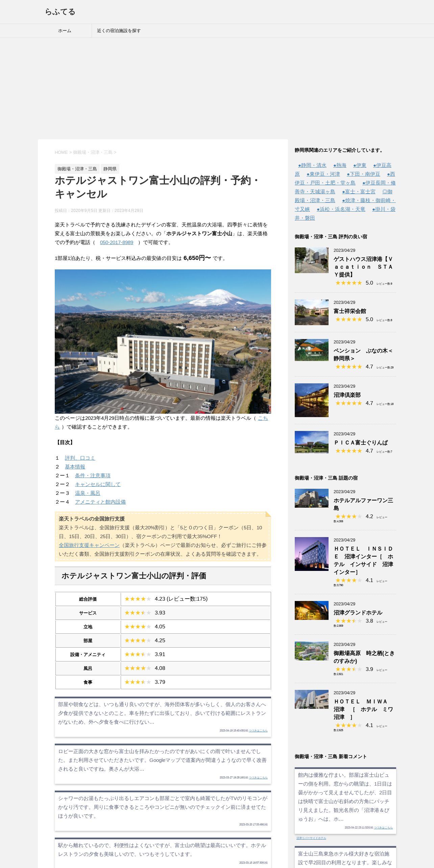Open ペンション ぶなの木 listing title
434x868 pixels.
point(363,355)
